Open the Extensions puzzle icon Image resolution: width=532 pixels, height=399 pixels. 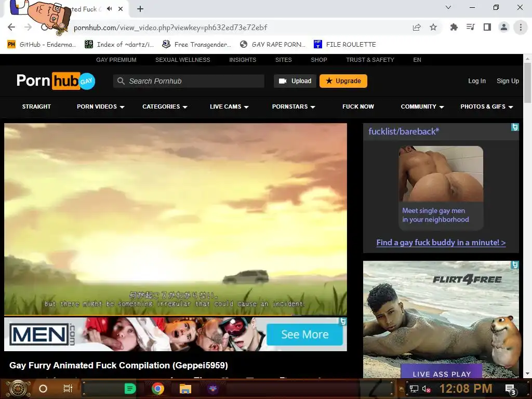454,28
